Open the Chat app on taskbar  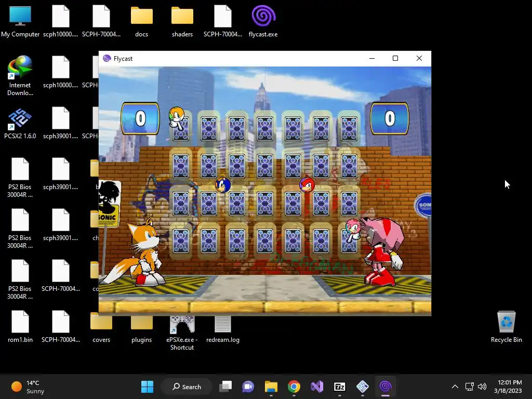pos(248,387)
